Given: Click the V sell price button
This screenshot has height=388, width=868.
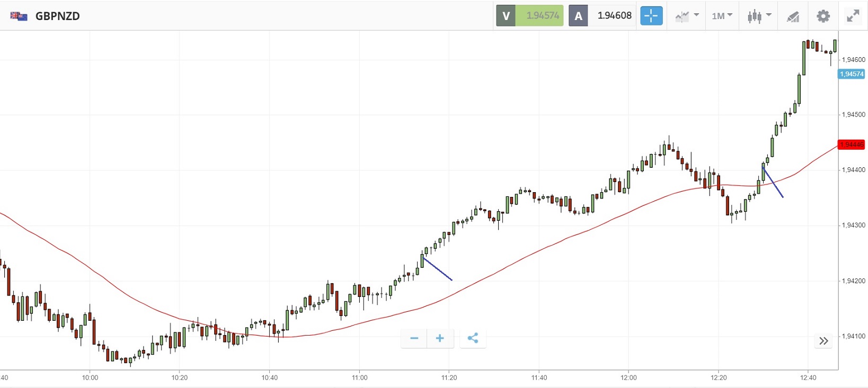Looking at the screenshot, I should [529, 16].
